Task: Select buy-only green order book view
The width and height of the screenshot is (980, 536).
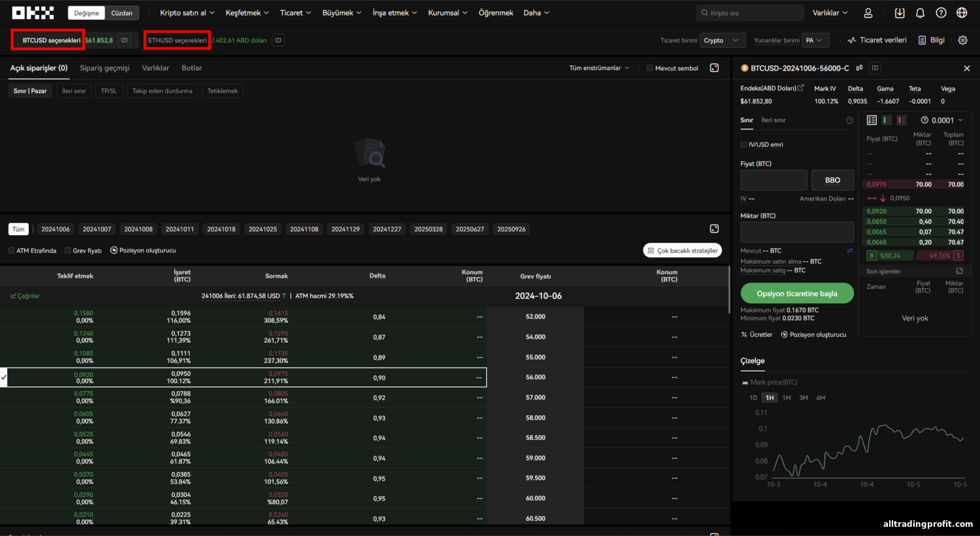Action: tap(887, 120)
